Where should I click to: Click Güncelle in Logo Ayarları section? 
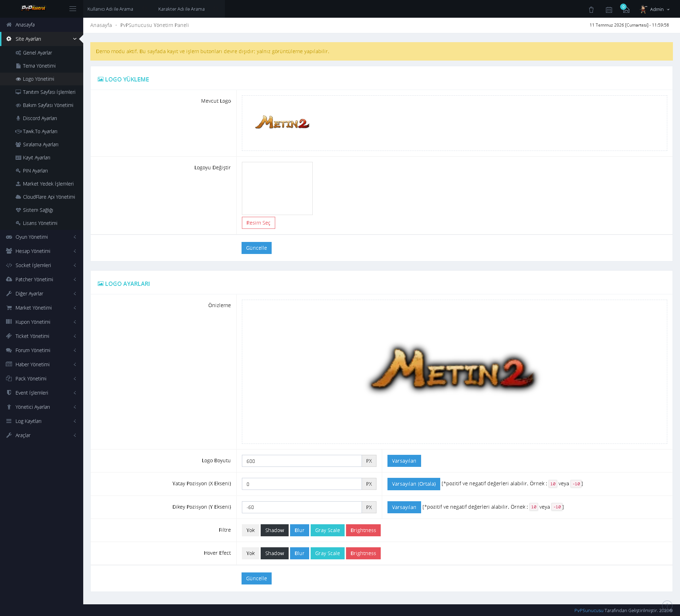[256, 578]
